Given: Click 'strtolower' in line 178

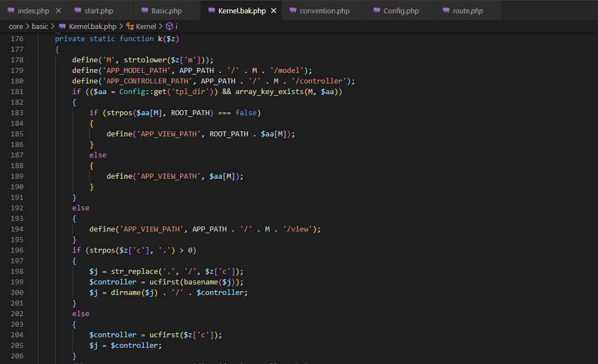Looking at the screenshot, I should click(145, 60).
